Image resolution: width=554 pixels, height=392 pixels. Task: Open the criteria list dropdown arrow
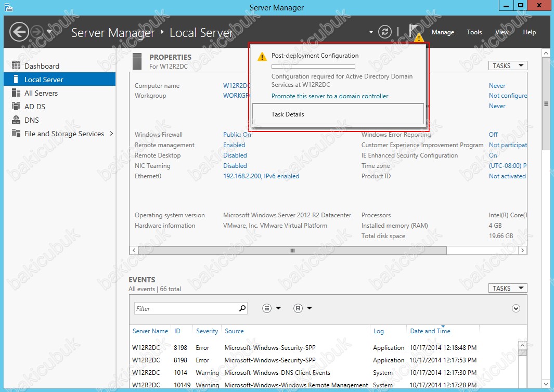pyautogui.click(x=278, y=308)
